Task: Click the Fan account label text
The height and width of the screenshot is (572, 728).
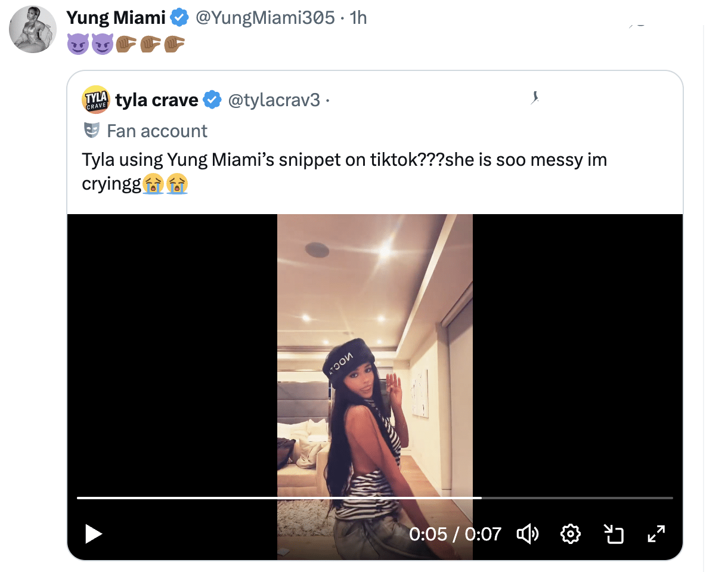Action: [157, 131]
